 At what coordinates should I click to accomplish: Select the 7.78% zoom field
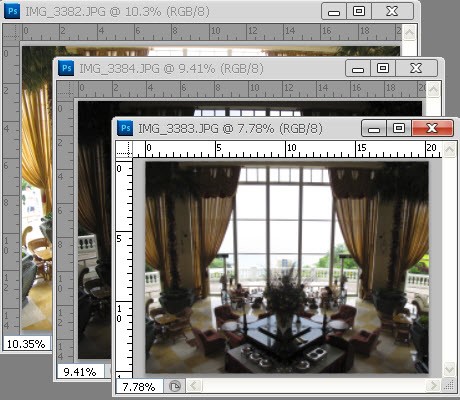pyautogui.click(x=139, y=387)
